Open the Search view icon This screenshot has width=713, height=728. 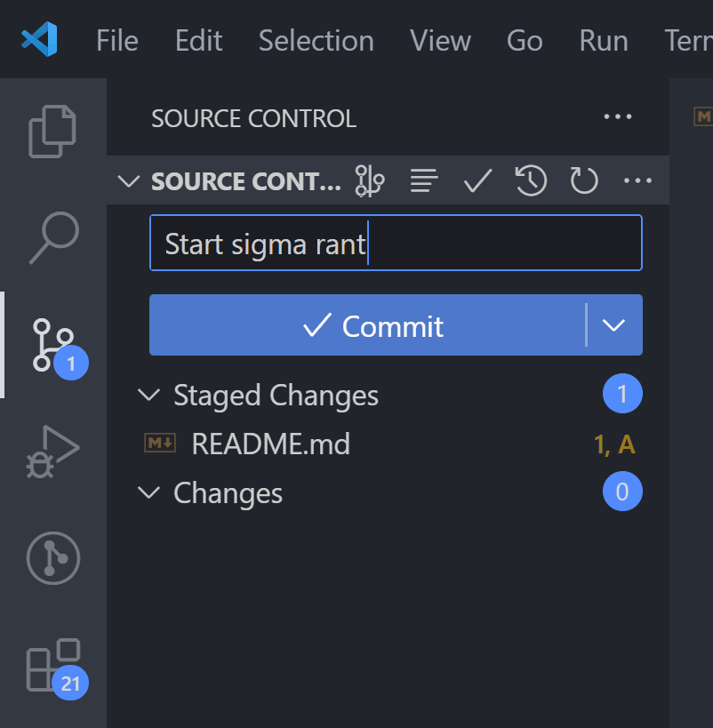(x=53, y=238)
